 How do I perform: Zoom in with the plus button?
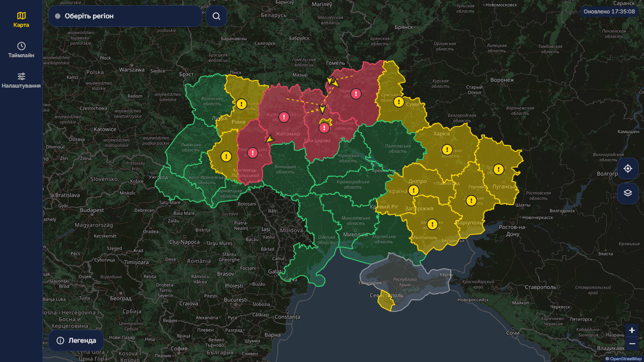(632, 330)
